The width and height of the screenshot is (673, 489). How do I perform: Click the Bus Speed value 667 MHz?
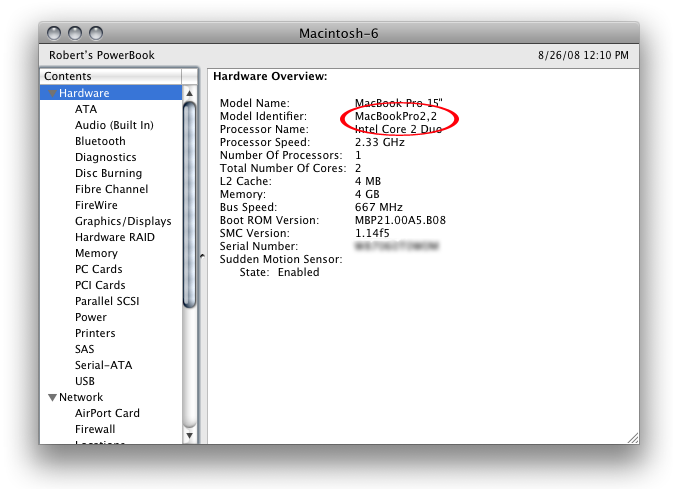pyautogui.click(x=379, y=207)
